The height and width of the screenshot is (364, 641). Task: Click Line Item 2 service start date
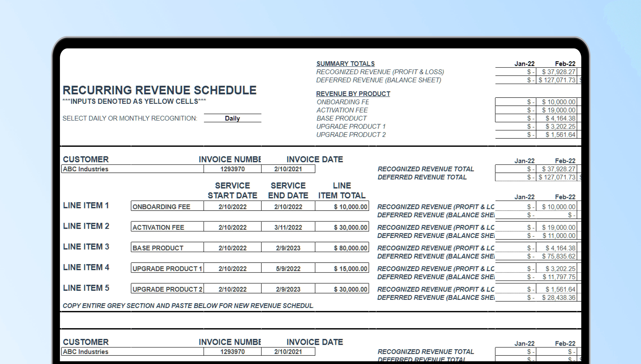[233, 227]
